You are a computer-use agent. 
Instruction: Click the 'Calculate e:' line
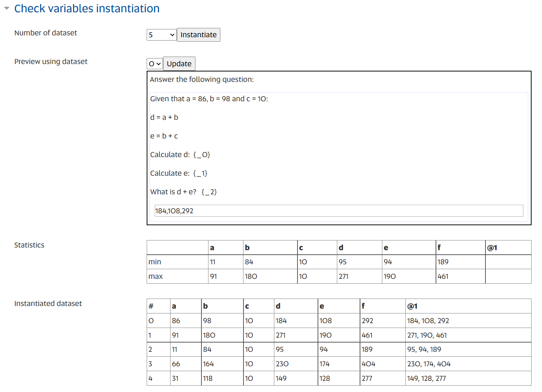[179, 173]
